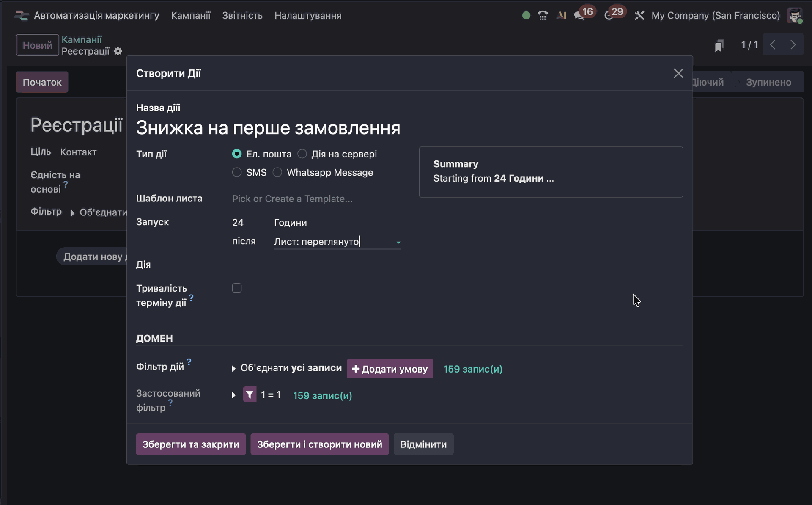
Task: Open the activities clock icon with badge 29
Action: click(x=609, y=16)
